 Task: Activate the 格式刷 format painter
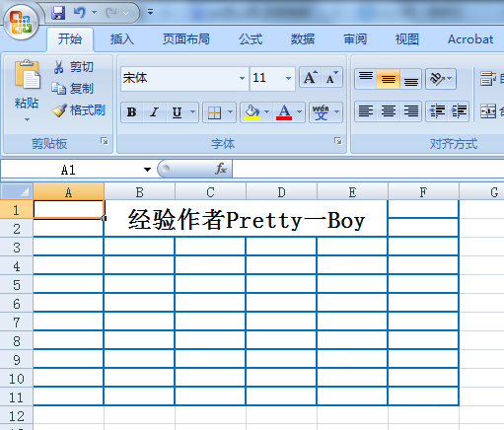[79, 110]
